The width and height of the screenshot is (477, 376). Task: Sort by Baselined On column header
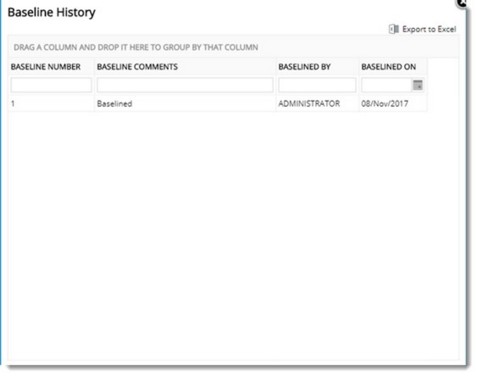point(389,67)
